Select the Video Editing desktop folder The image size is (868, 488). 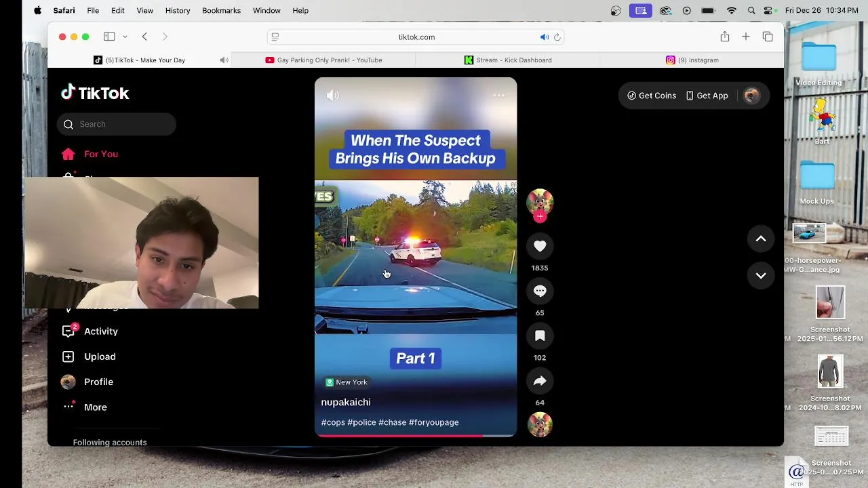click(x=818, y=64)
